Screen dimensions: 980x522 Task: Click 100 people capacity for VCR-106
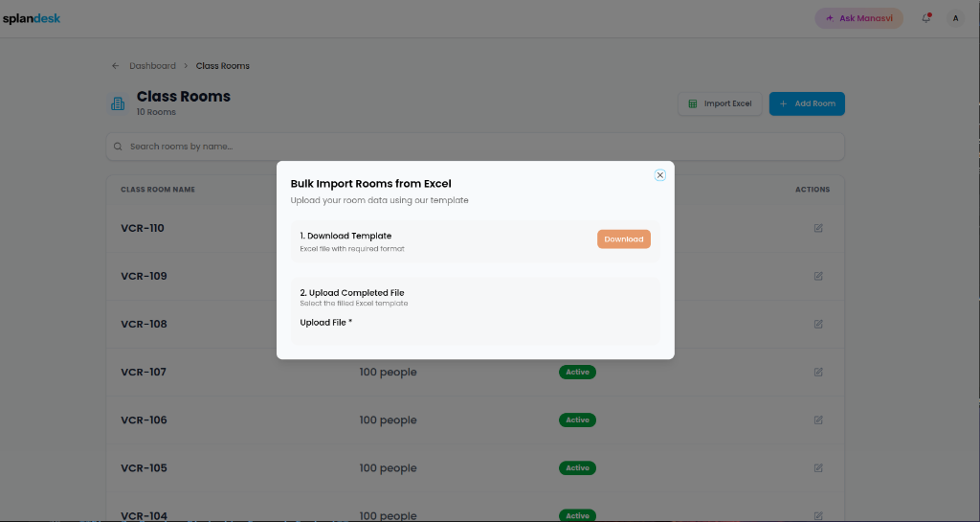pos(389,420)
